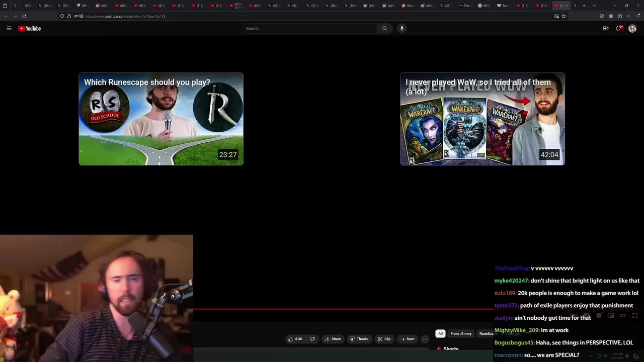Bookmark this page with the star

click(563, 16)
